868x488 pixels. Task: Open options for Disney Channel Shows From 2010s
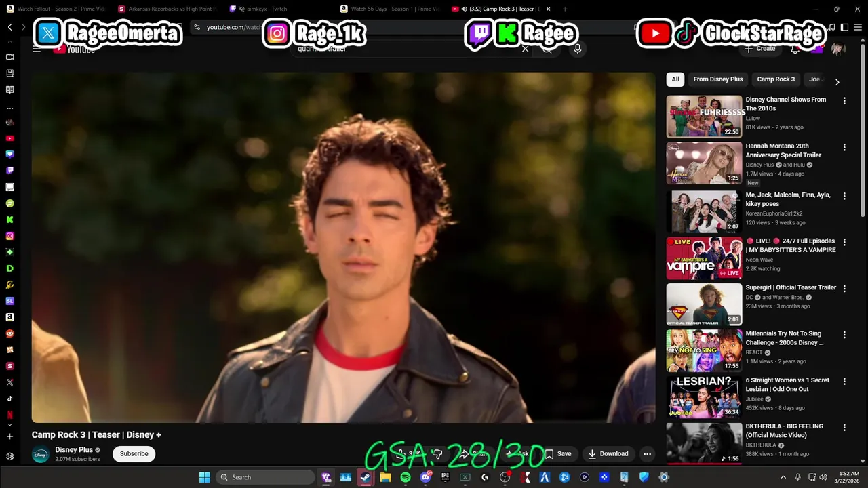click(844, 101)
